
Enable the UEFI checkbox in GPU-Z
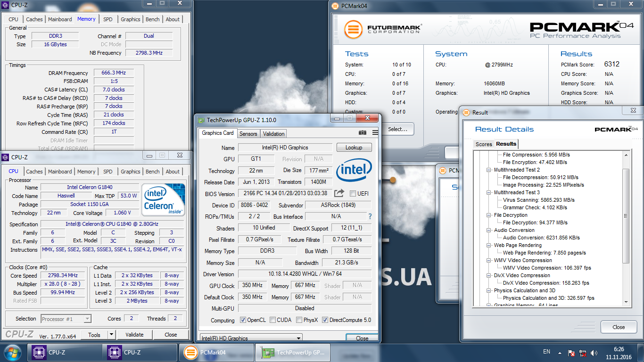click(x=353, y=193)
